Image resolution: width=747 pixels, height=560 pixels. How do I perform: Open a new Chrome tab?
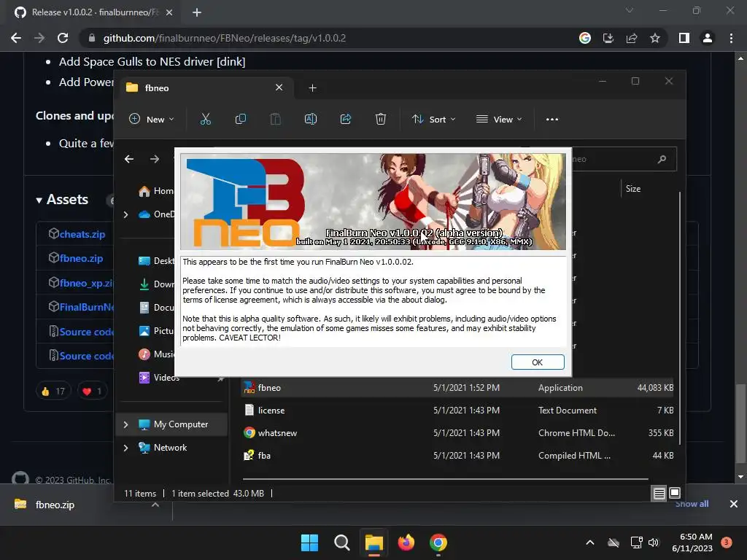(197, 12)
